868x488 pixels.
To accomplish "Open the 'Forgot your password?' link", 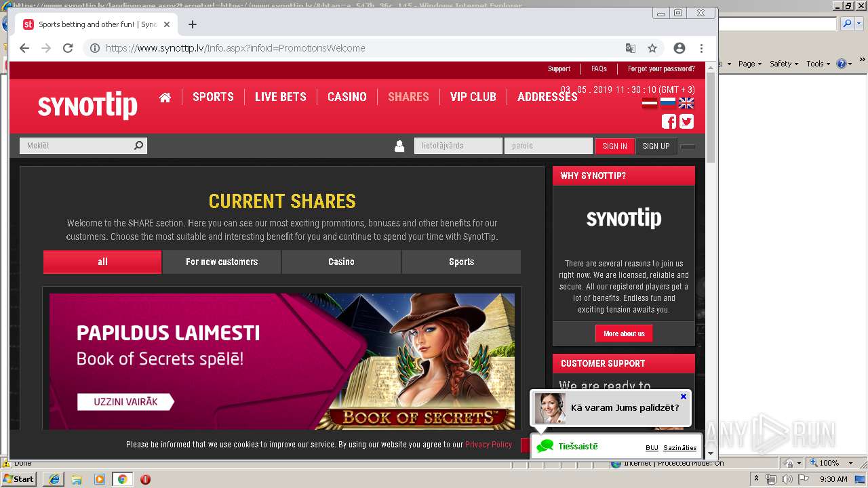I will 661,68.
